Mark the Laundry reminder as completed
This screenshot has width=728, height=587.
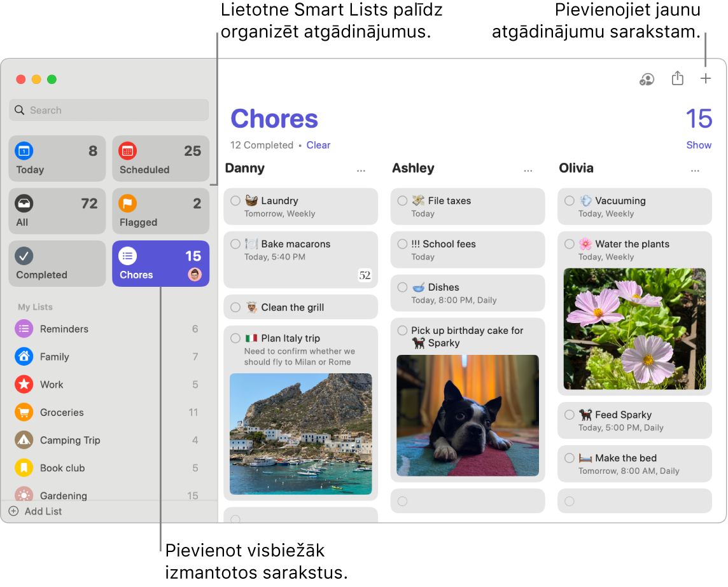235,200
